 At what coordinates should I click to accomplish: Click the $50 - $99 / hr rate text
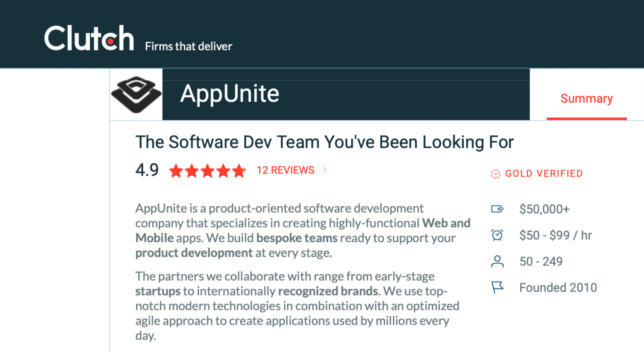(x=556, y=236)
